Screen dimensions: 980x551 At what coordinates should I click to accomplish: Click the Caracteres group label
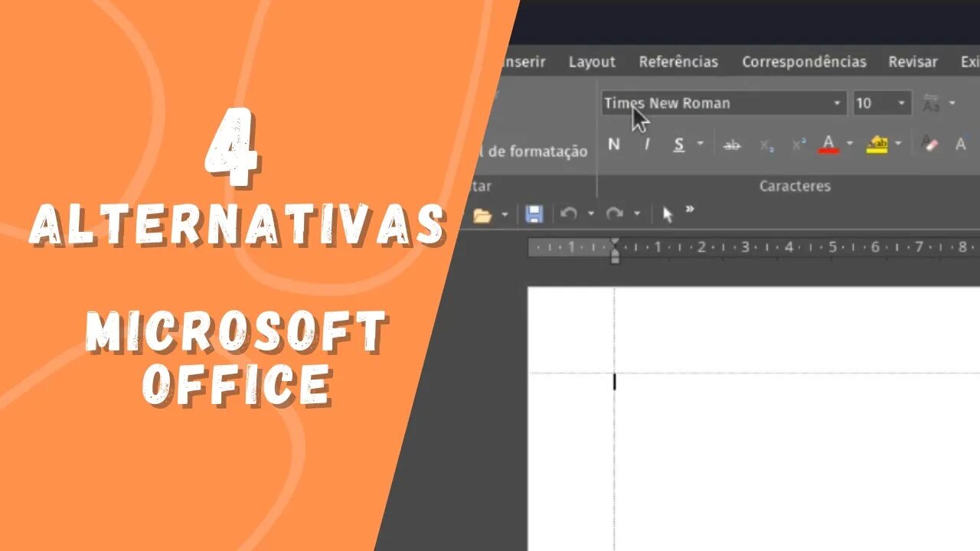point(795,186)
